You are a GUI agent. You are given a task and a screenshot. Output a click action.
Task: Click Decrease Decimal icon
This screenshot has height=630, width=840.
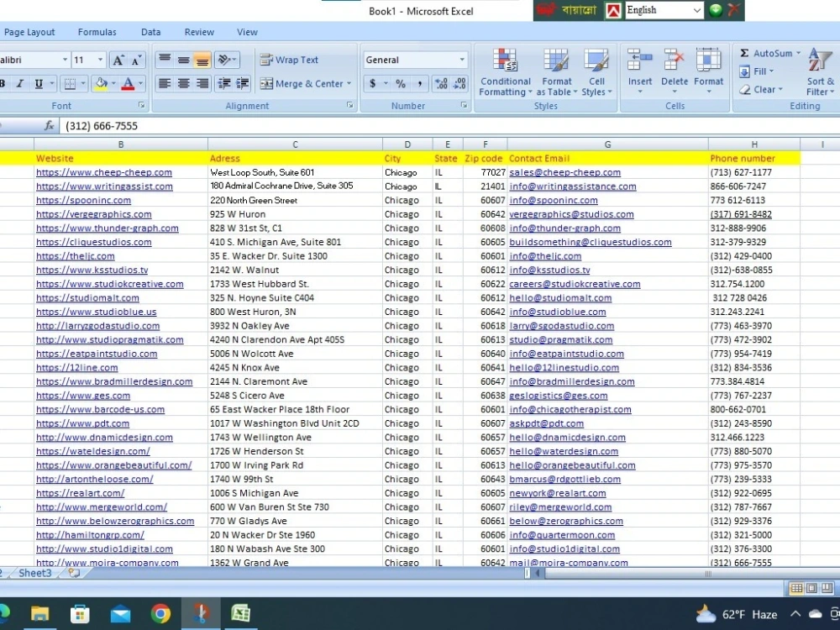click(459, 83)
